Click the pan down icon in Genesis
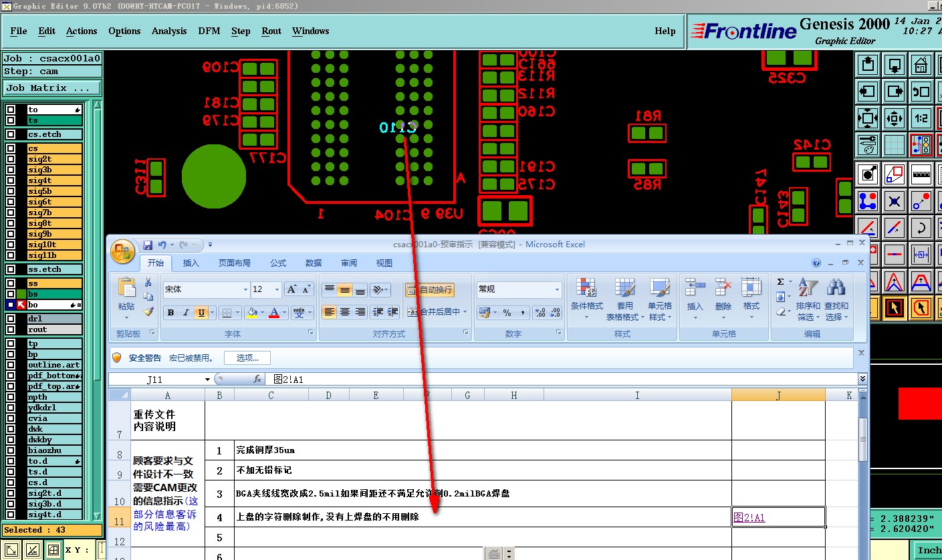Screen dimensions: 942x560 click(x=895, y=65)
